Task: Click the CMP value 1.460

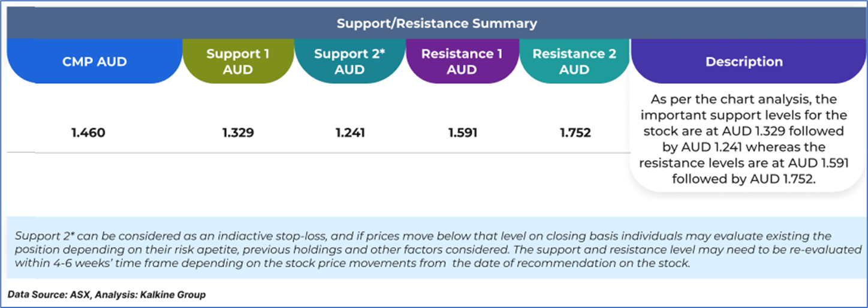Action: (88, 133)
